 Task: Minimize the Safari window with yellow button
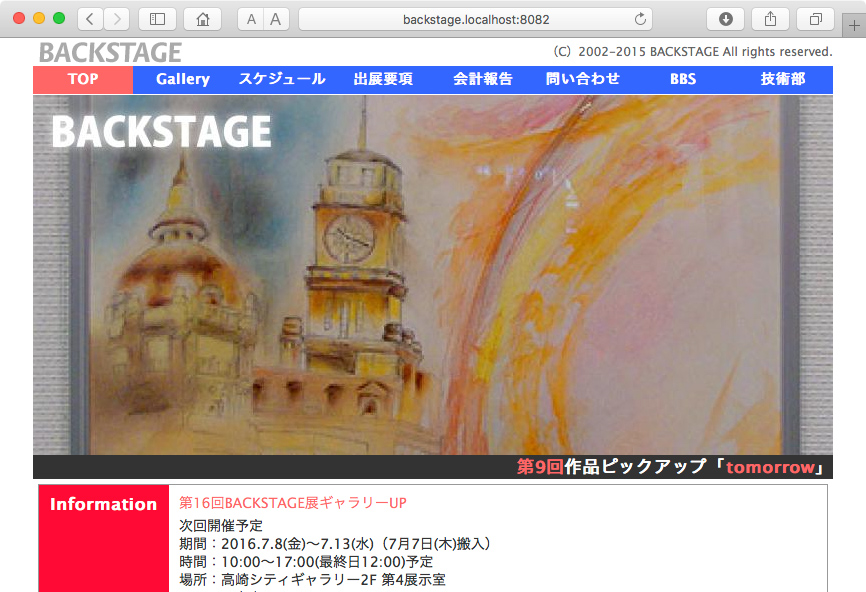tap(39, 18)
